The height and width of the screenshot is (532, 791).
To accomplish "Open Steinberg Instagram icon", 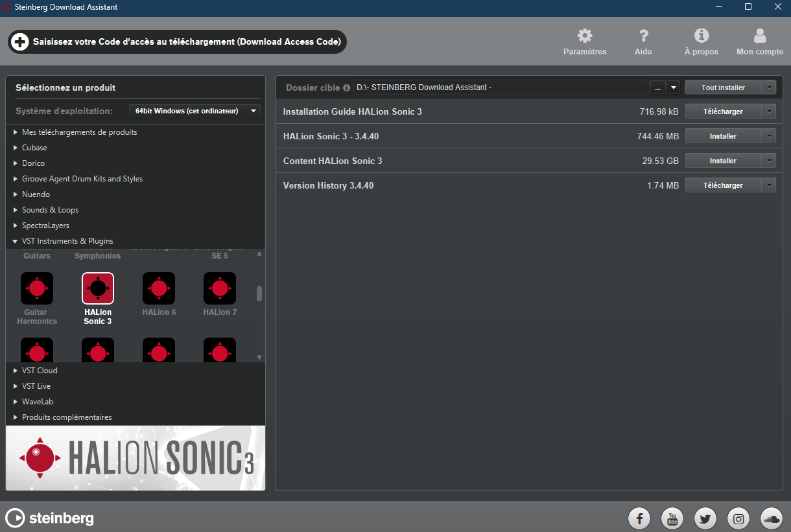I will click(x=738, y=518).
